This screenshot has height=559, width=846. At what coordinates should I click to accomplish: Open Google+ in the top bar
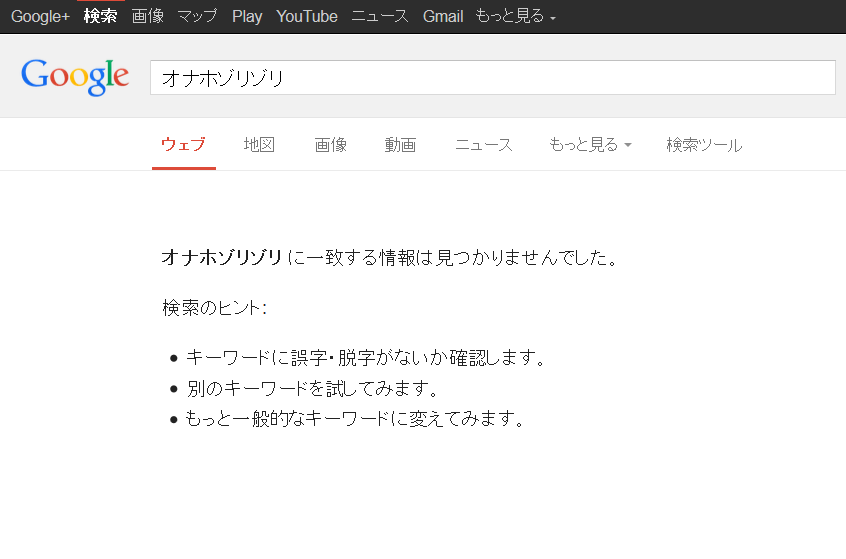click(x=40, y=16)
